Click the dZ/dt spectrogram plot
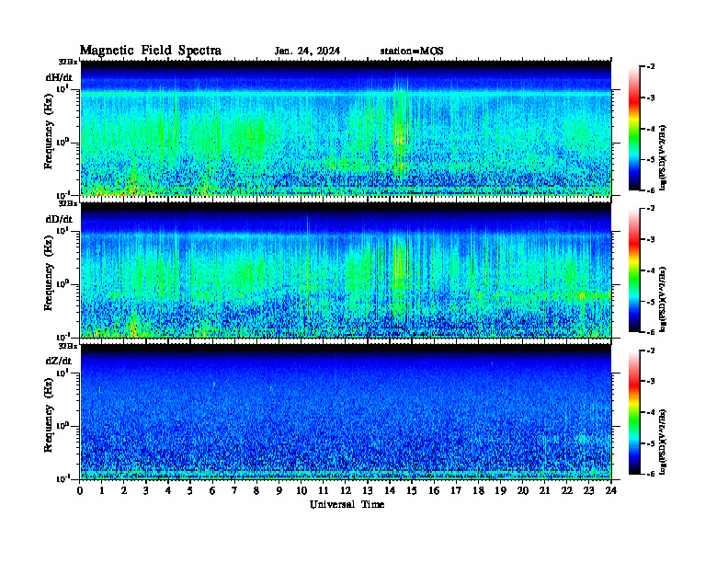Viewport: 728px width, 563px height. (346, 412)
